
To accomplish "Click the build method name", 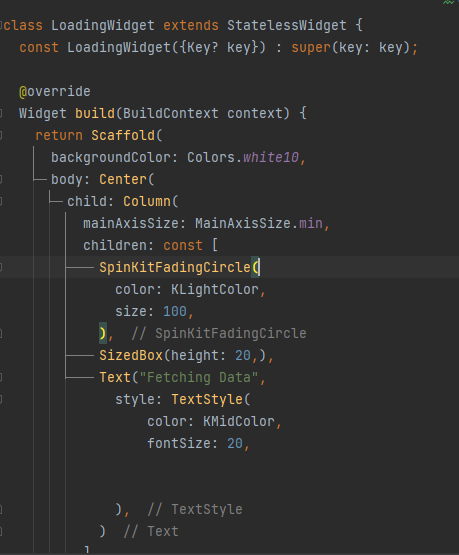I will (x=95, y=114).
